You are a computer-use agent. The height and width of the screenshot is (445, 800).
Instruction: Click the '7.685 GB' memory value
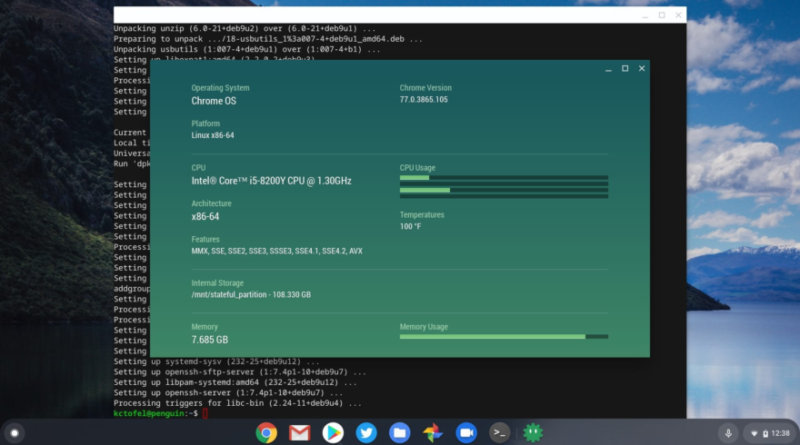[x=210, y=340]
